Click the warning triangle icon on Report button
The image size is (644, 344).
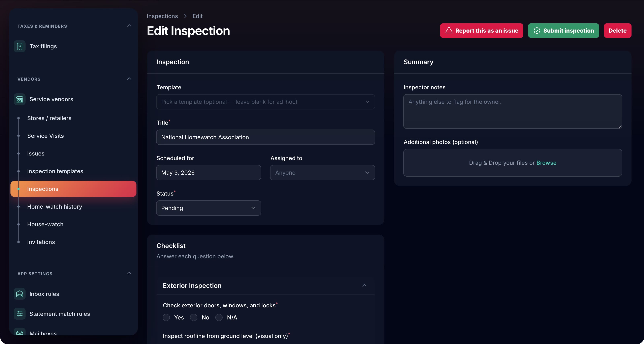pyautogui.click(x=449, y=31)
